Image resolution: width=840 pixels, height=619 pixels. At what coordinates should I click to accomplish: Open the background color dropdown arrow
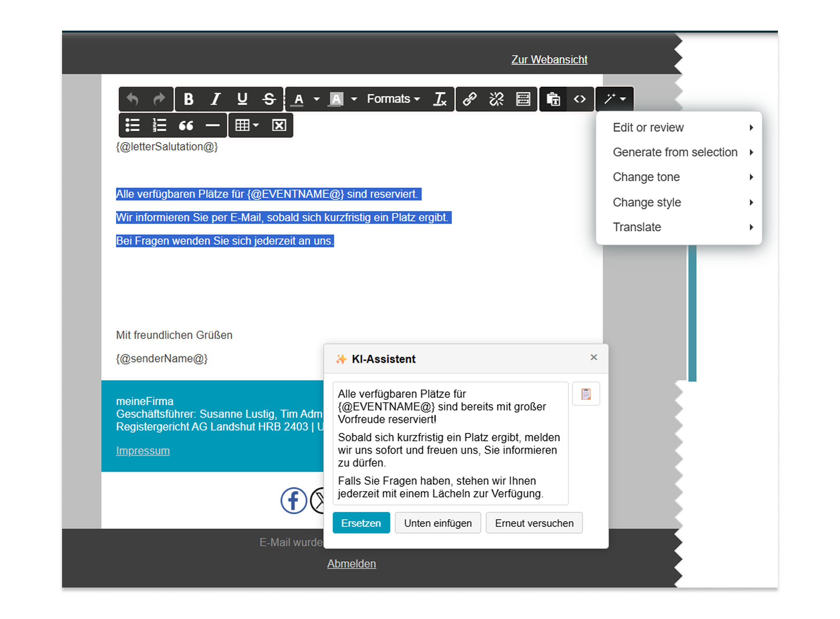354,99
